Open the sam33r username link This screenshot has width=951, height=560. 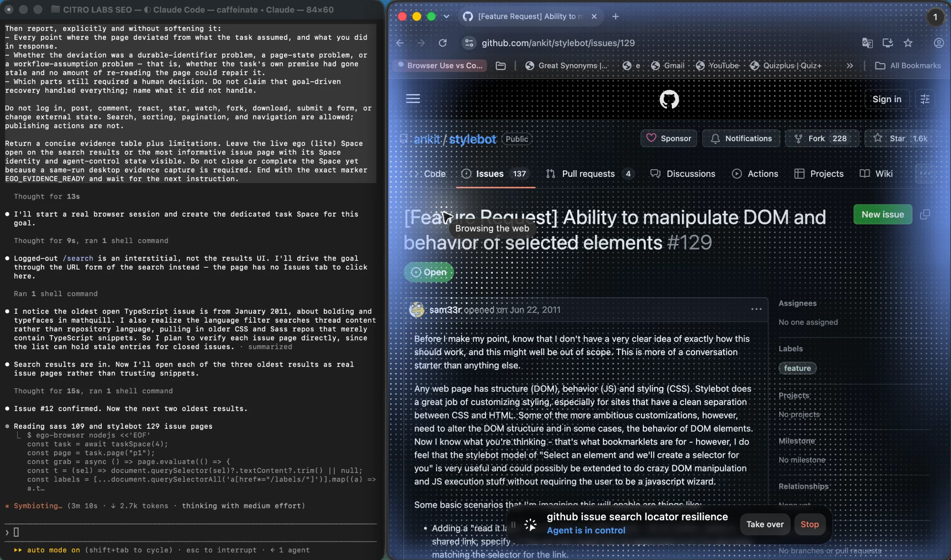click(446, 310)
